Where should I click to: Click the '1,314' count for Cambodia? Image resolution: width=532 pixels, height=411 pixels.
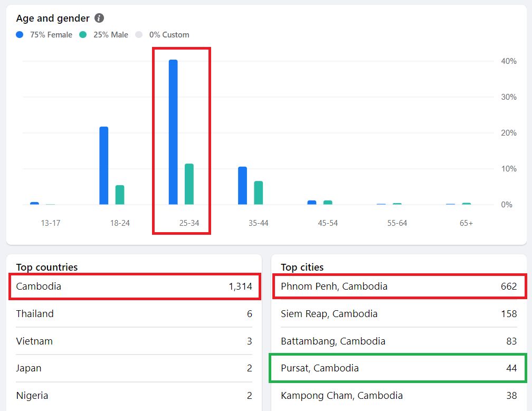click(241, 286)
